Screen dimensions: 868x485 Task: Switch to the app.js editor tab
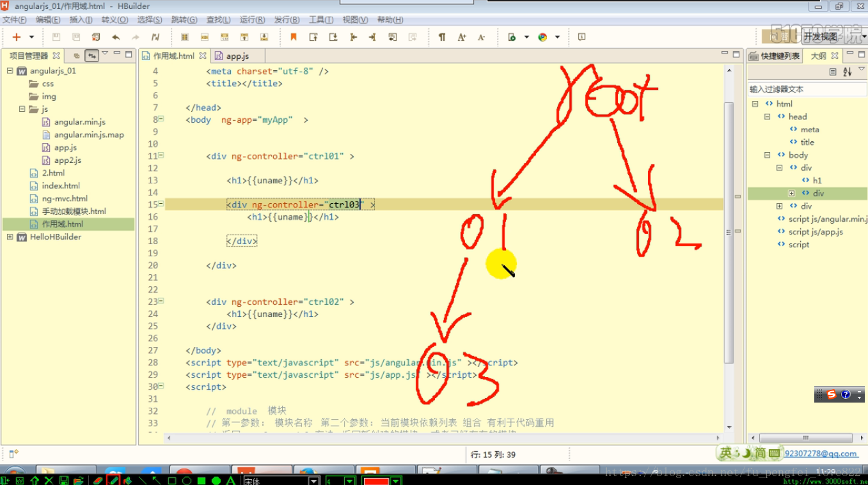click(237, 56)
